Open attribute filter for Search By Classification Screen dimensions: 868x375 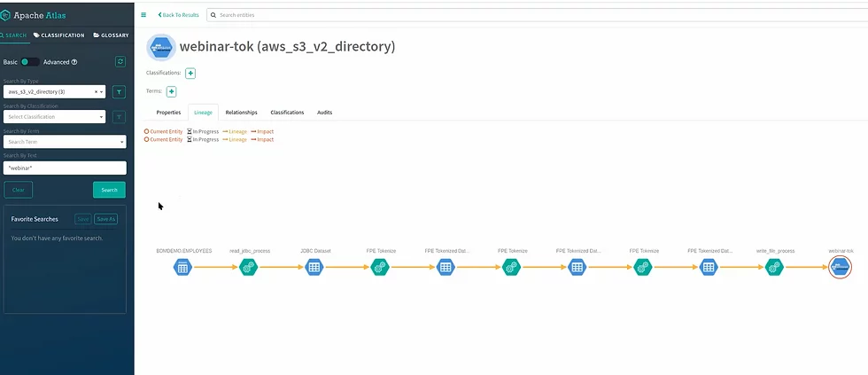pos(119,117)
